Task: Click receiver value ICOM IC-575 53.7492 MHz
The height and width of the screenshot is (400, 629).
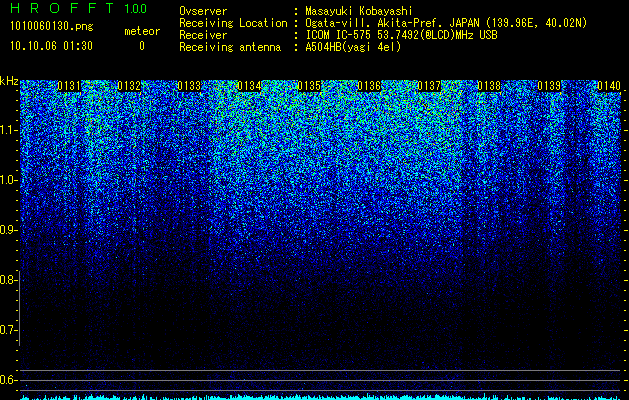Action: click(401, 35)
